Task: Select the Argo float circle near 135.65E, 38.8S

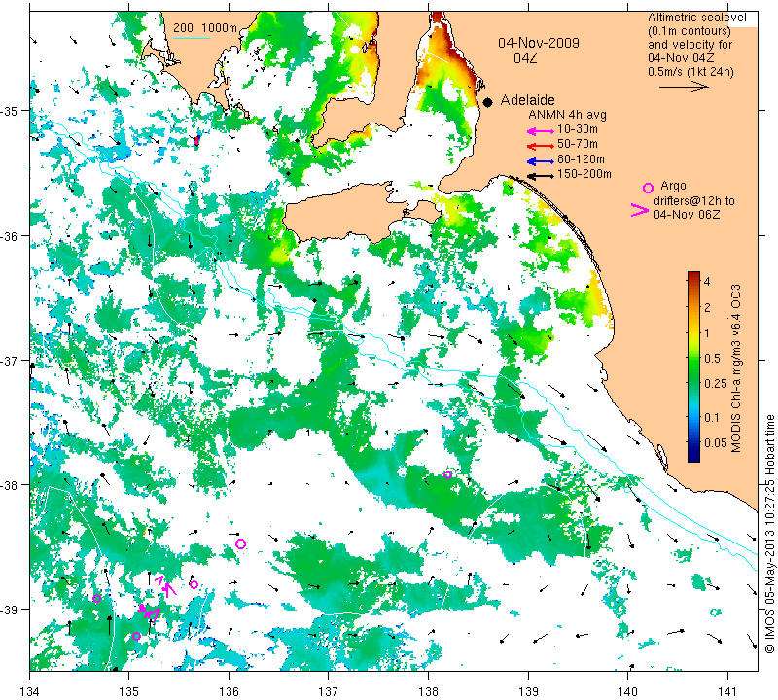Action: 194,584
